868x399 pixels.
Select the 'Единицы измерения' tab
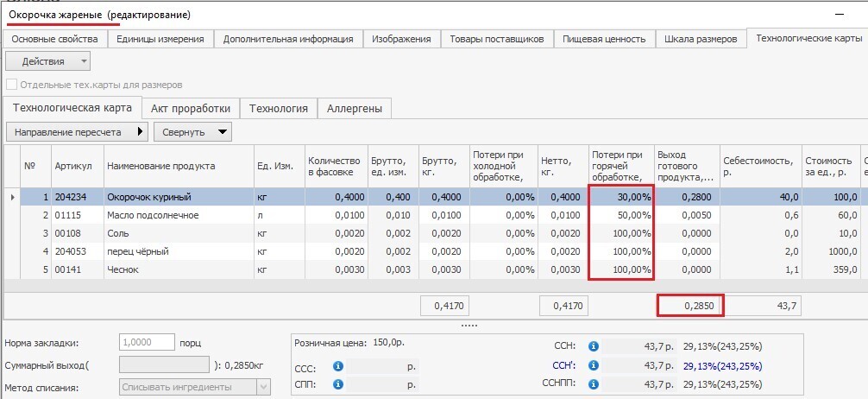tap(160, 39)
